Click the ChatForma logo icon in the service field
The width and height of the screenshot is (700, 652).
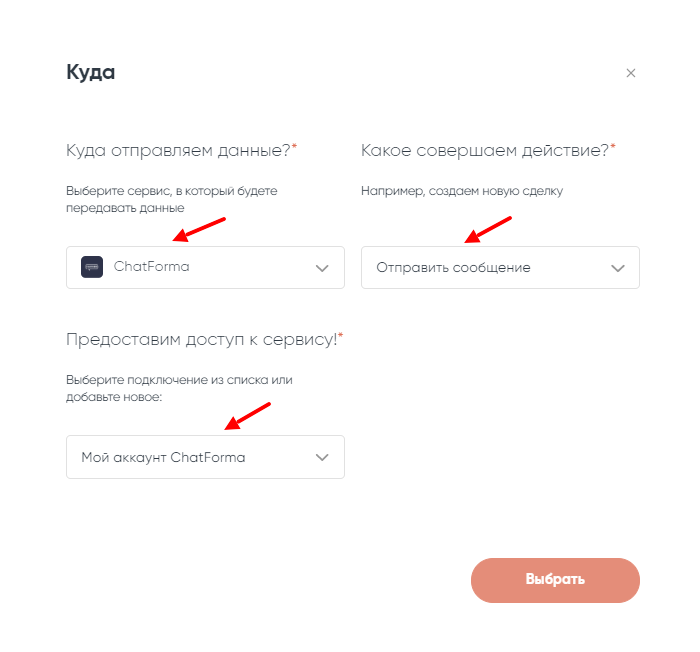click(92, 267)
